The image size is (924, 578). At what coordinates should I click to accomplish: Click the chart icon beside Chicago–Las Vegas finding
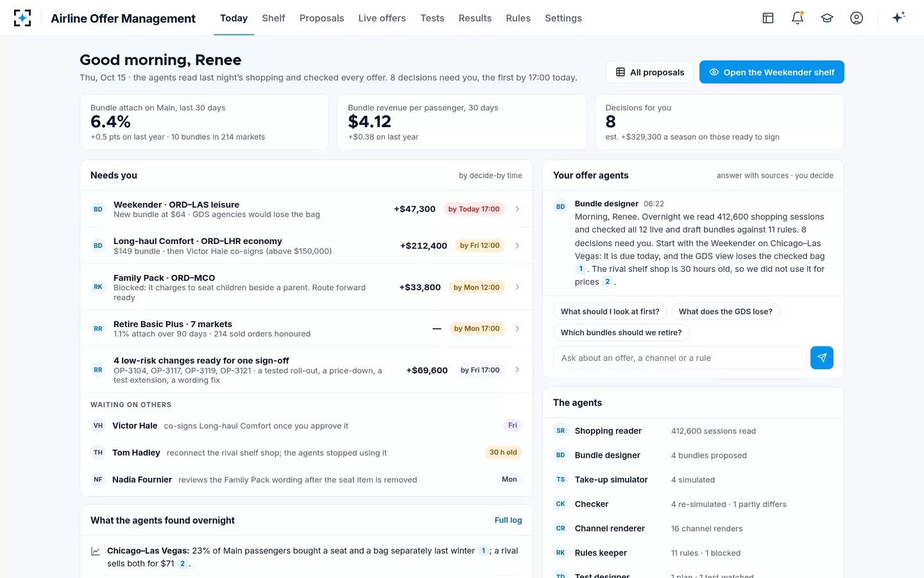(x=96, y=551)
